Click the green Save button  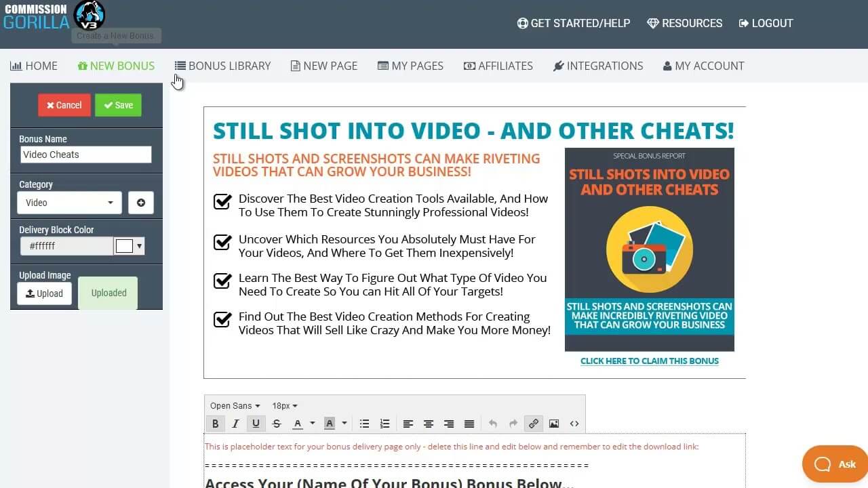118,105
